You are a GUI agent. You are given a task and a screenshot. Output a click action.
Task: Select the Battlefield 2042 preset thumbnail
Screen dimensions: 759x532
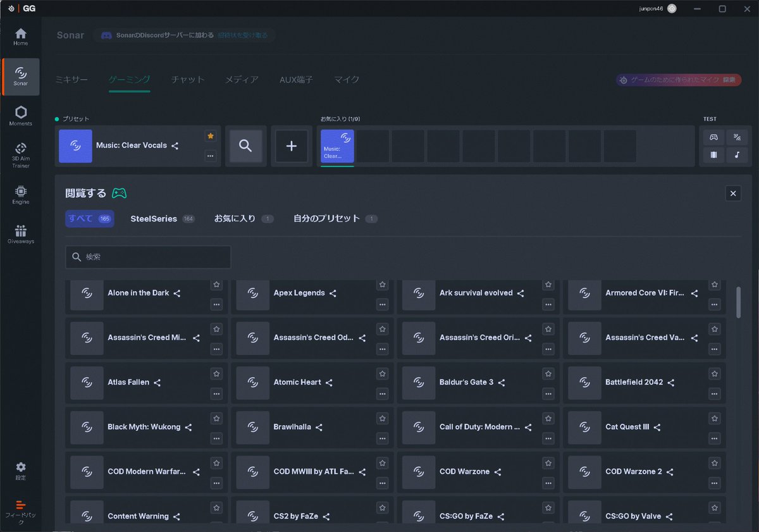pyautogui.click(x=584, y=383)
